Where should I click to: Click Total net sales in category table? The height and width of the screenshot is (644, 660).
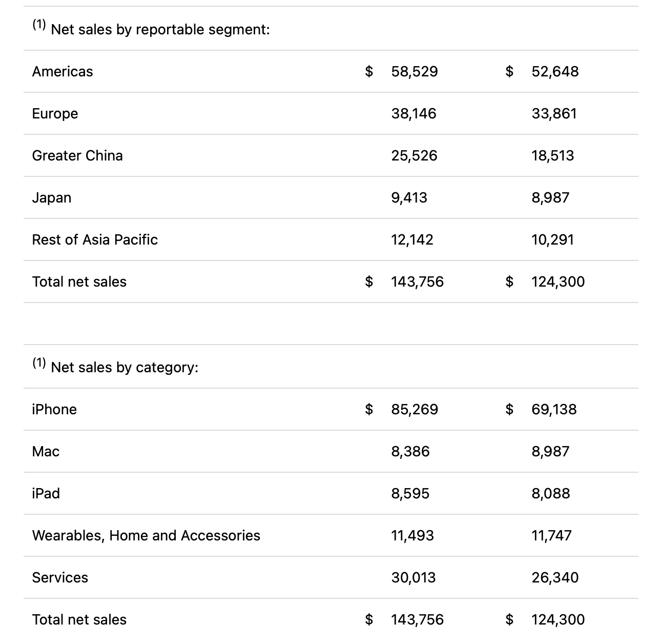point(79,619)
